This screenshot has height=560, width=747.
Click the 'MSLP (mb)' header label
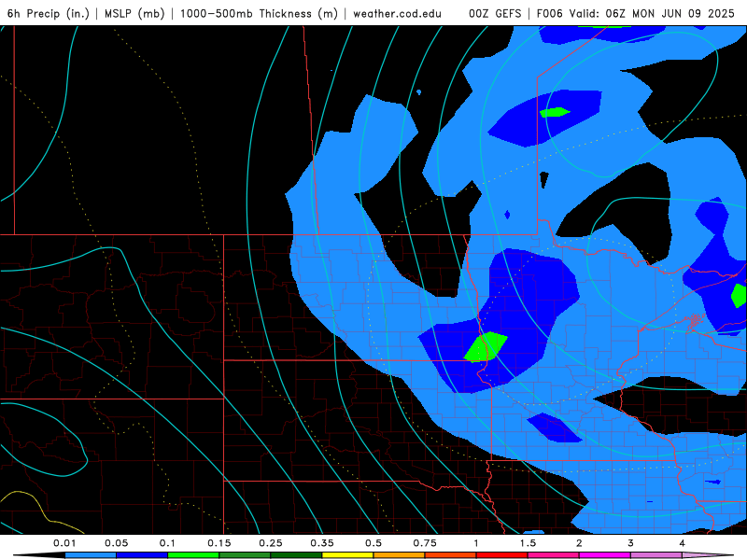(x=134, y=13)
